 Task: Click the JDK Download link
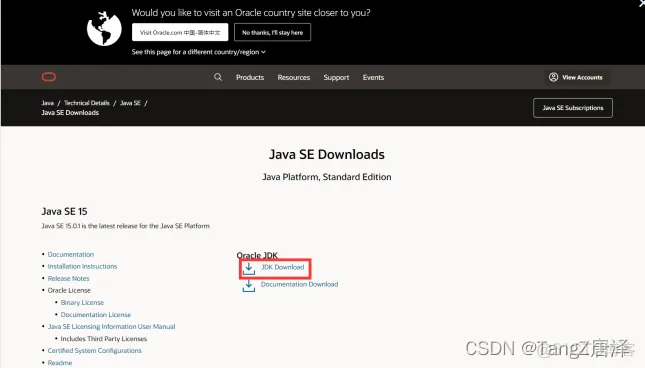pos(282,267)
